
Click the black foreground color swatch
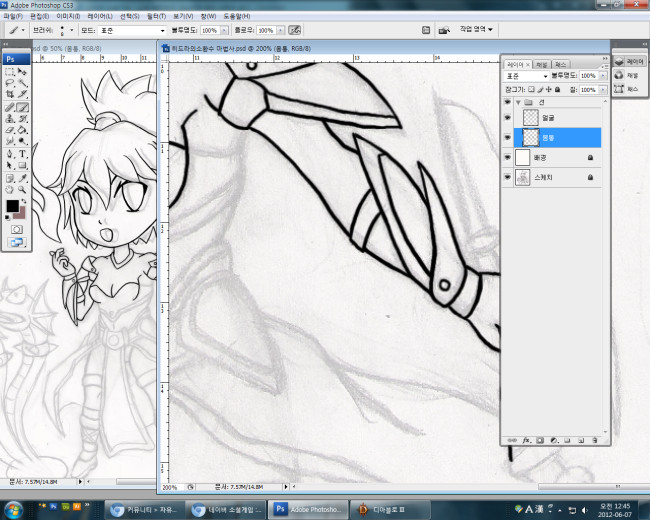point(12,206)
